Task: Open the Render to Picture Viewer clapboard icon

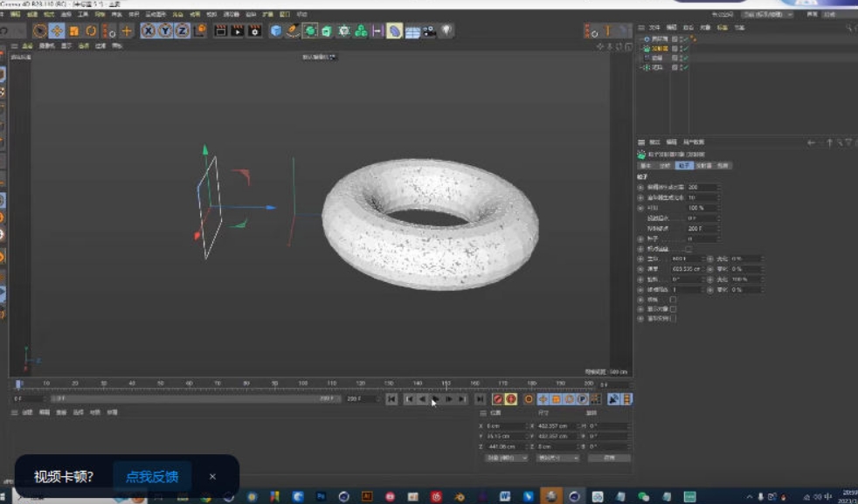Action: [x=237, y=31]
